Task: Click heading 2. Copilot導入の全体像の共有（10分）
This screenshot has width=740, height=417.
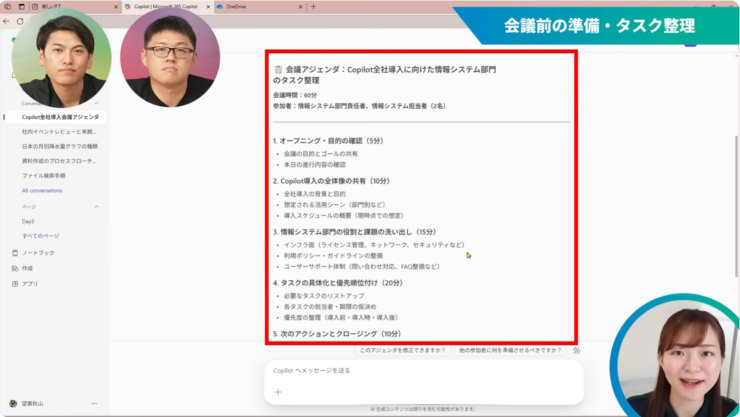Action: pos(331,181)
